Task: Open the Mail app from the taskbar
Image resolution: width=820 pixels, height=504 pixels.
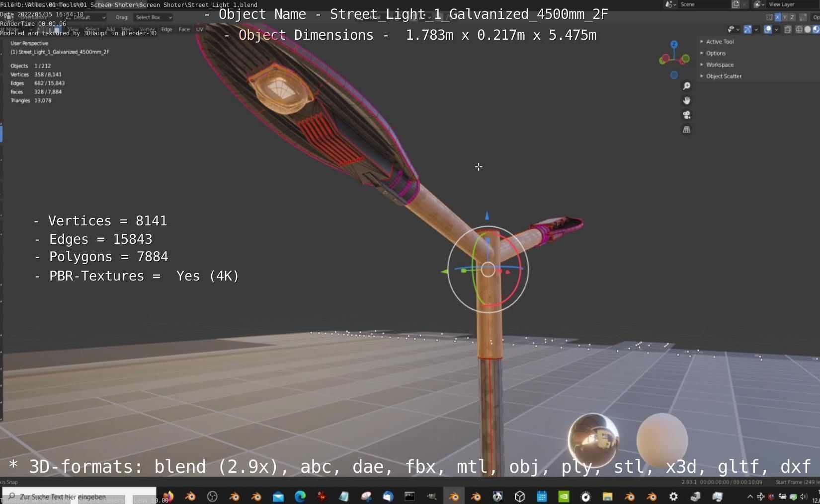Action: [278, 496]
